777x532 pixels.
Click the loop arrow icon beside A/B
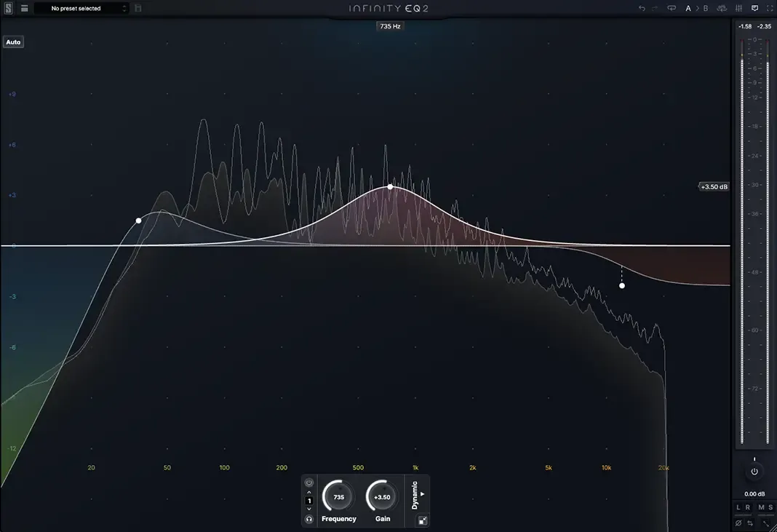click(x=672, y=9)
